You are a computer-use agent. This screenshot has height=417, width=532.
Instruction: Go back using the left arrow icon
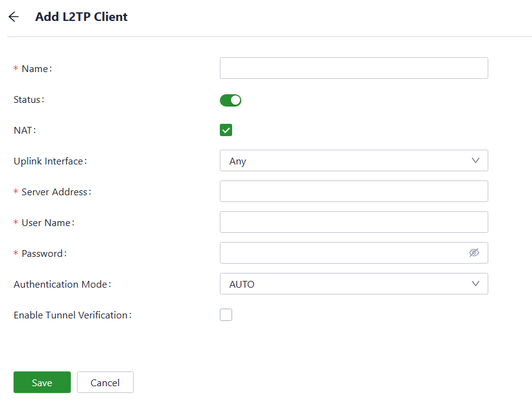(x=14, y=17)
